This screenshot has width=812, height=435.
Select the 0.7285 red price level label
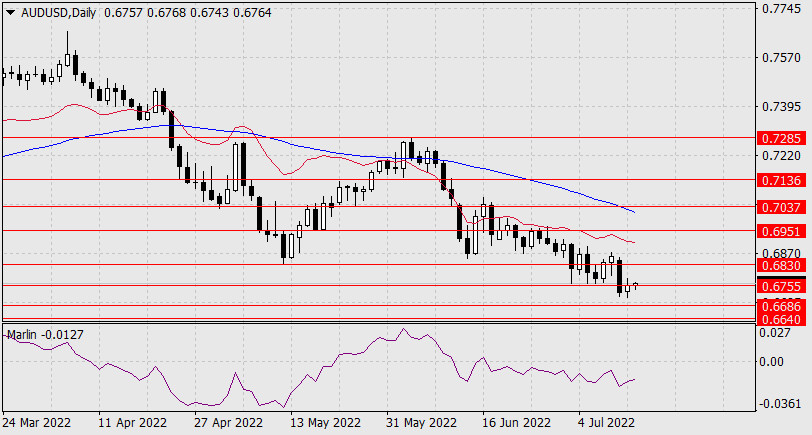coord(781,138)
